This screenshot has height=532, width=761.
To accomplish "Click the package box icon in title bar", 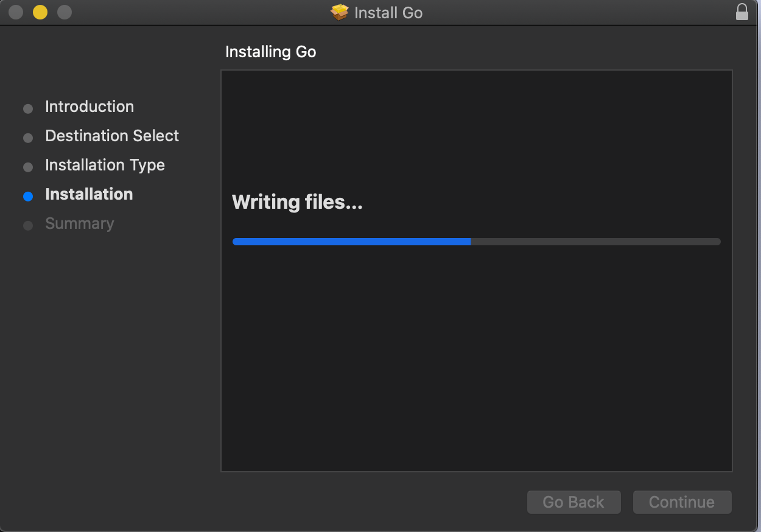I will [340, 12].
